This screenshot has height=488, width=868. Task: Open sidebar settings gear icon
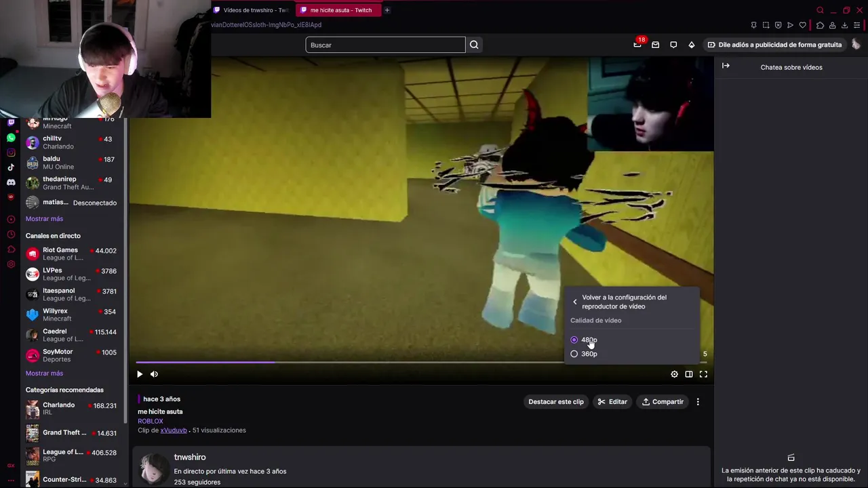click(11, 264)
